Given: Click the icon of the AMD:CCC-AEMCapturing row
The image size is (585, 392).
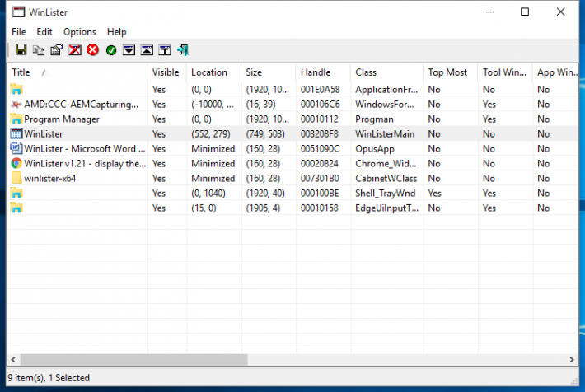Looking at the screenshot, I should pos(16,104).
